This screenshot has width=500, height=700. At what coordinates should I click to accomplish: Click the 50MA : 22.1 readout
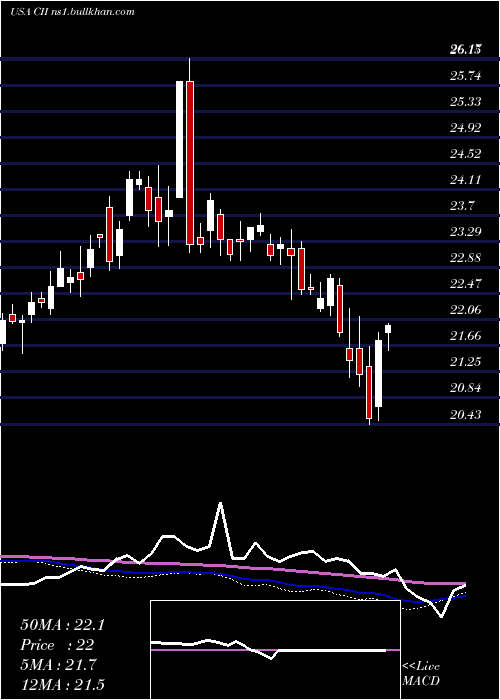62,625
